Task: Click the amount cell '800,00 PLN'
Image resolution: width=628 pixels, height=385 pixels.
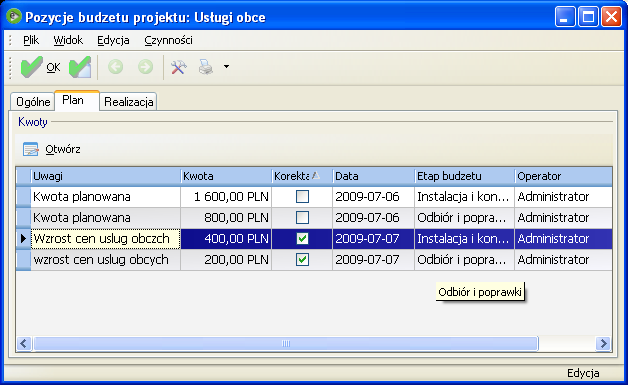Action: click(226, 218)
